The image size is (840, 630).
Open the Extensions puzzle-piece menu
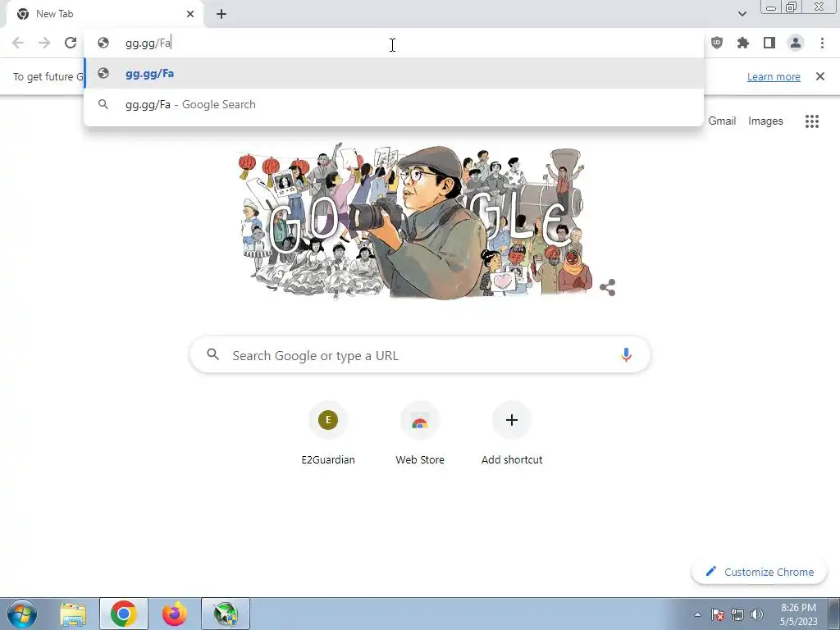743,43
